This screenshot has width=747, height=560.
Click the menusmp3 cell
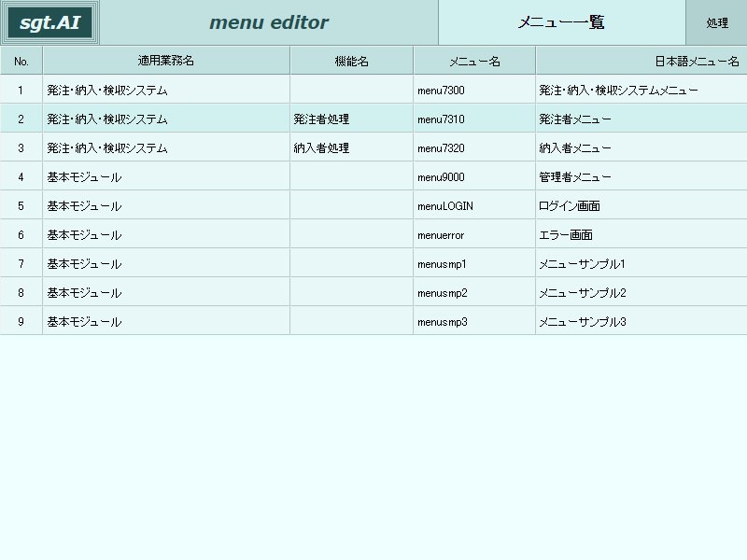[x=474, y=322]
